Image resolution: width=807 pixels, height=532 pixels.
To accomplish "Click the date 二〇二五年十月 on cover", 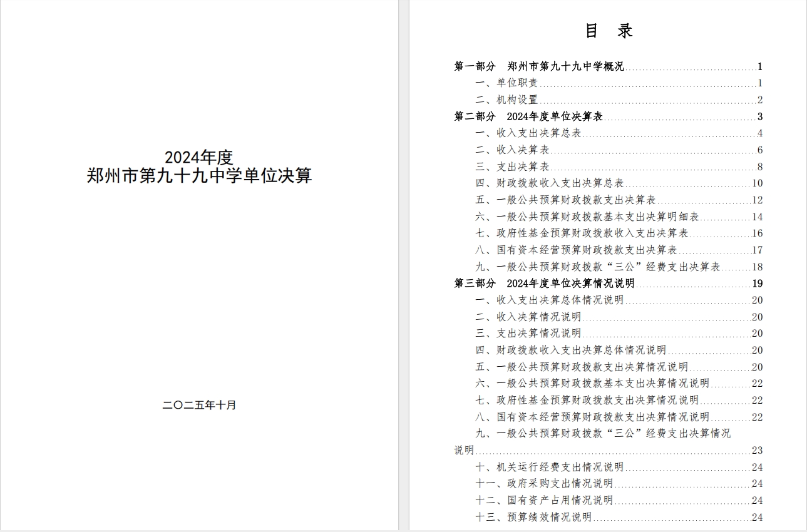I will tap(199, 405).
